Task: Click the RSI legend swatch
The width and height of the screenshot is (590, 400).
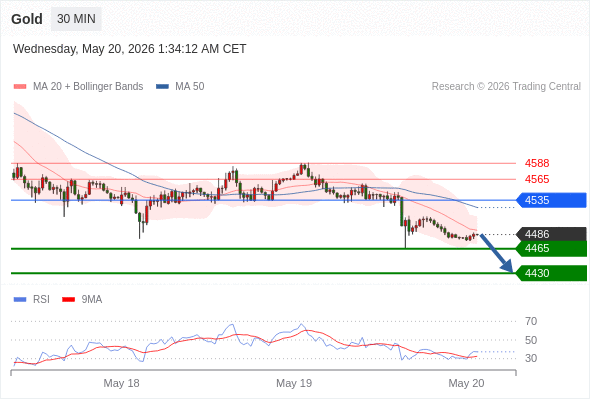Action: [x=20, y=300]
